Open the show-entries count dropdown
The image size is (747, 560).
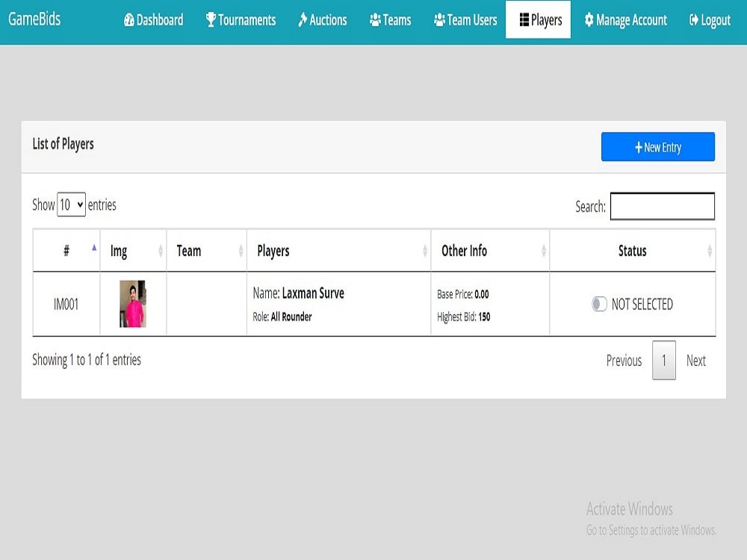pos(71,205)
